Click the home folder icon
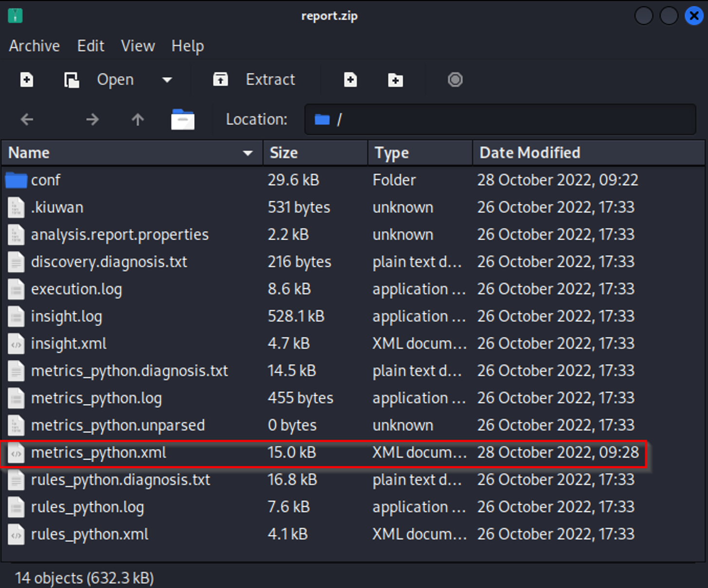Image resolution: width=708 pixels, height=588 pixels. [x=183, y=120]
